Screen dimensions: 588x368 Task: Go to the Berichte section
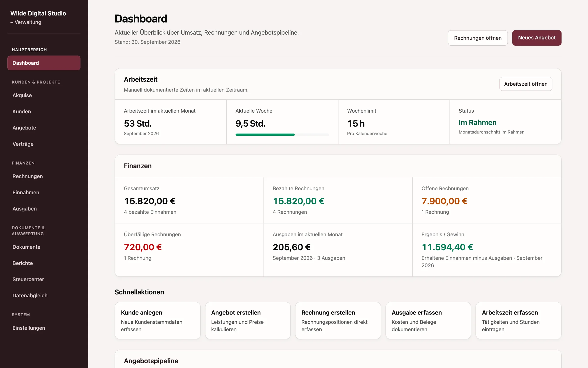click(44, 263)
